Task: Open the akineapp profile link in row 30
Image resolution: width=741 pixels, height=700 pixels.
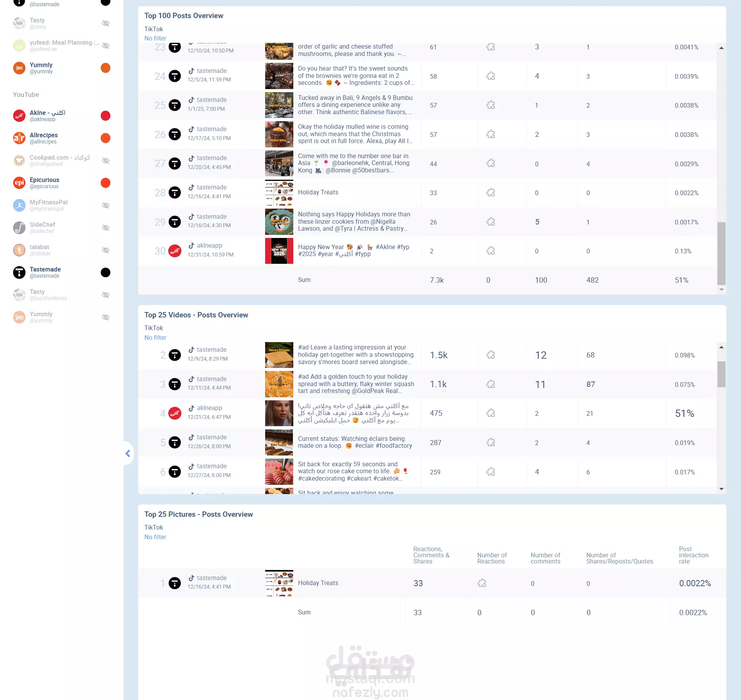Action: click(x=209, y=245)
